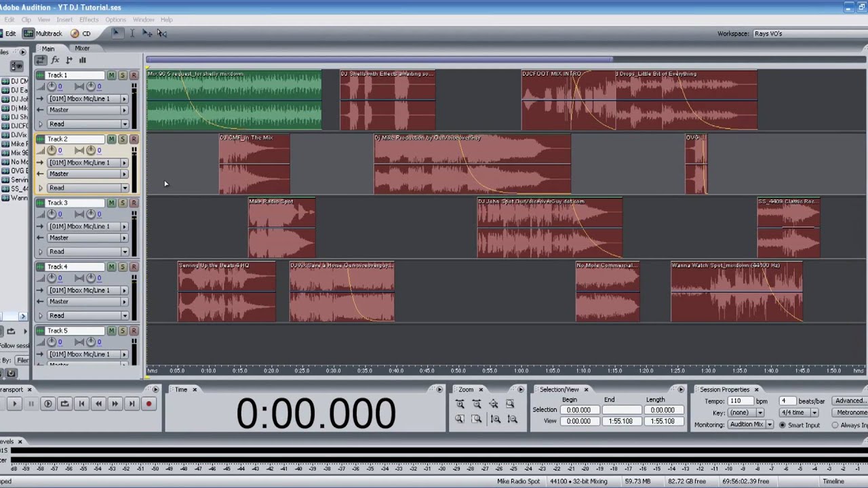Solo Track 1 with S button
The width and height of the screenshot is (868, 488).
point(122,75)
